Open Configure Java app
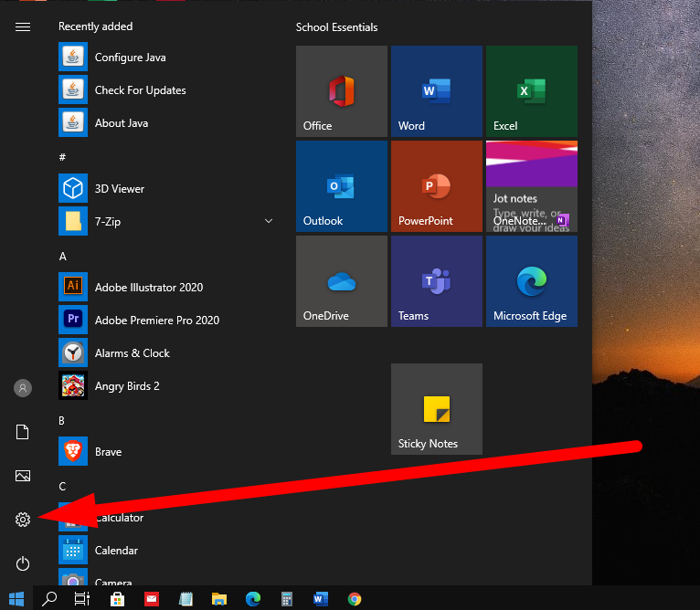This screenshot has height=610, width=700. (x=167, y=58)
